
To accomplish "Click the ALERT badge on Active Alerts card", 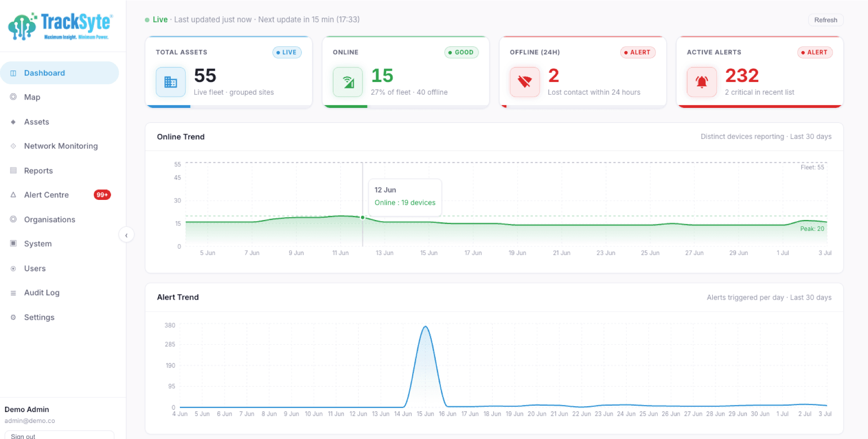I will pos(815,52).
